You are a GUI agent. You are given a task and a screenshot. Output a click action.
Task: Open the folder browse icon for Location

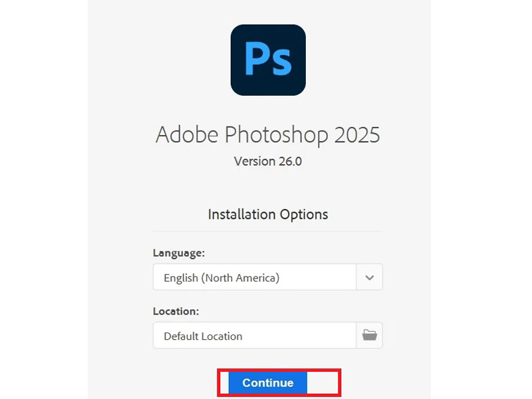[x=370, y=335]
